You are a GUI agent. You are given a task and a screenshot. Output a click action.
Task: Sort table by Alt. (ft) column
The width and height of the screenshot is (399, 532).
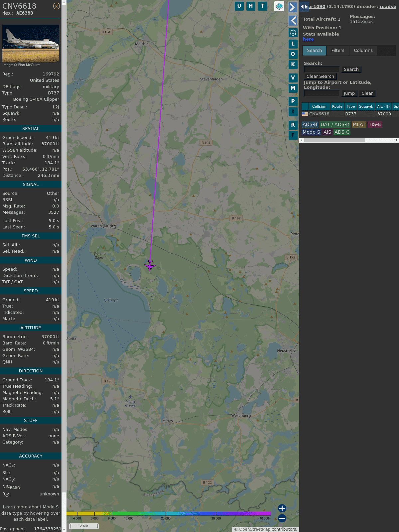point(383,106)
